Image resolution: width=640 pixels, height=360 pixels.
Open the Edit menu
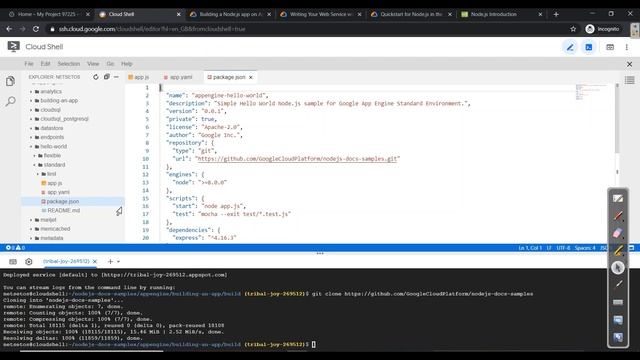point(45,64)
